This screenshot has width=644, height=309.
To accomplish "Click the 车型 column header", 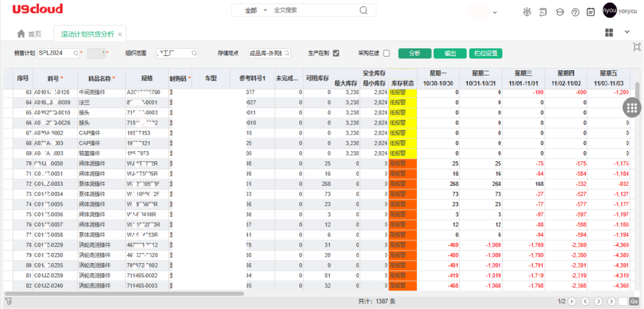I will pyautogui.click(x=210, y=78).
